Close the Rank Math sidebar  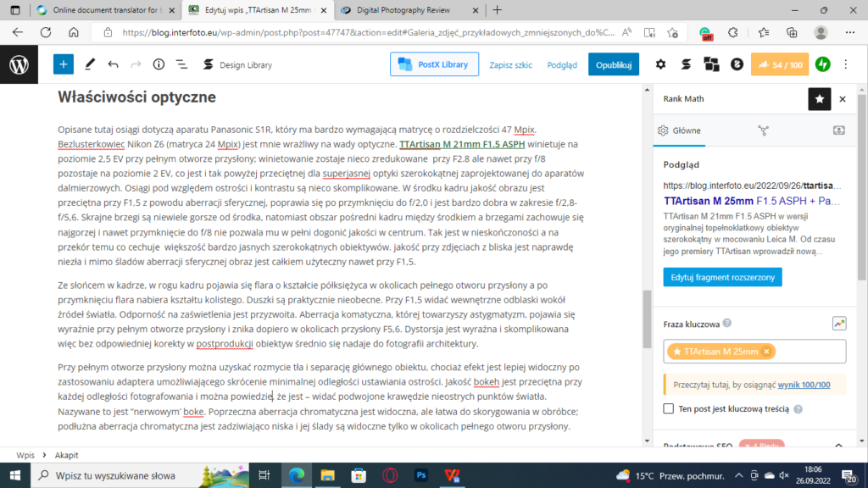(843, 99)
